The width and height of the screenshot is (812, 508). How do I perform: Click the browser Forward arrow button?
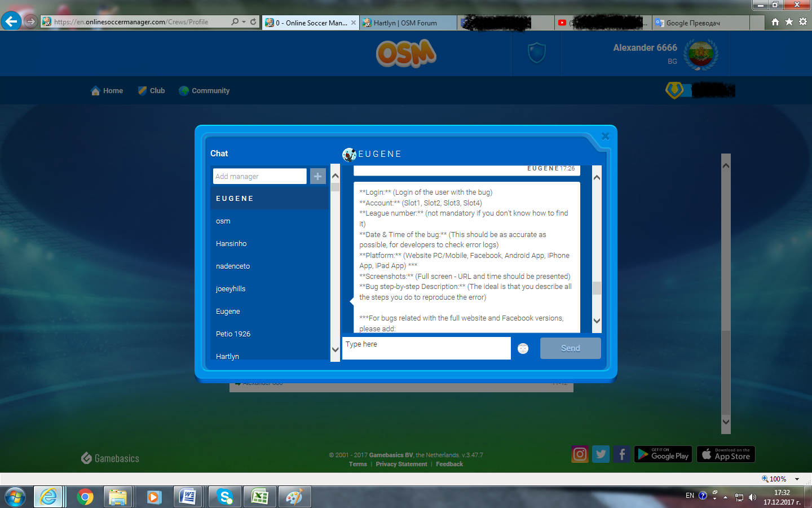[30, 21]
